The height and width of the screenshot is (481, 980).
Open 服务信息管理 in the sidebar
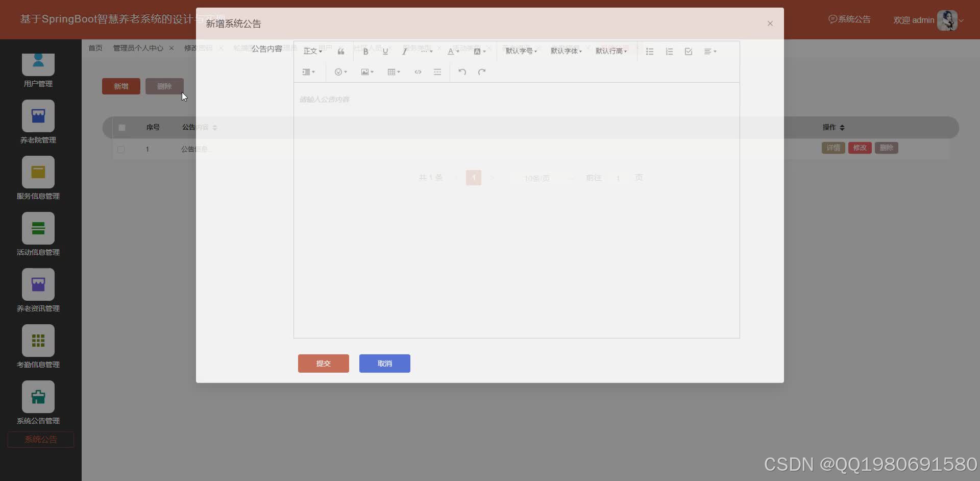38,178
